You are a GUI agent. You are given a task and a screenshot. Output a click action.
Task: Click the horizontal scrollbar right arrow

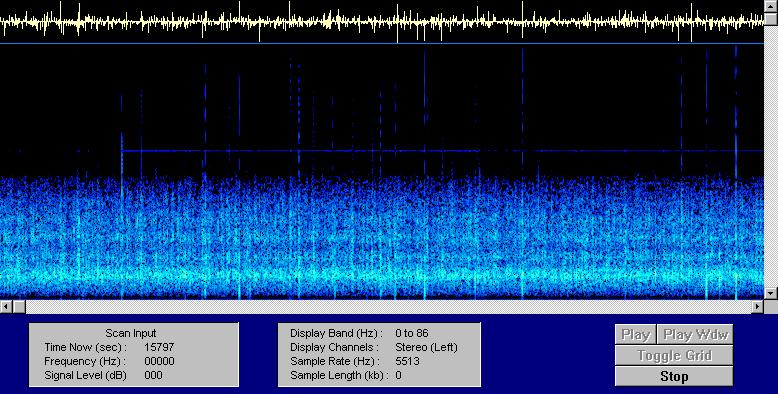[758, 307]
